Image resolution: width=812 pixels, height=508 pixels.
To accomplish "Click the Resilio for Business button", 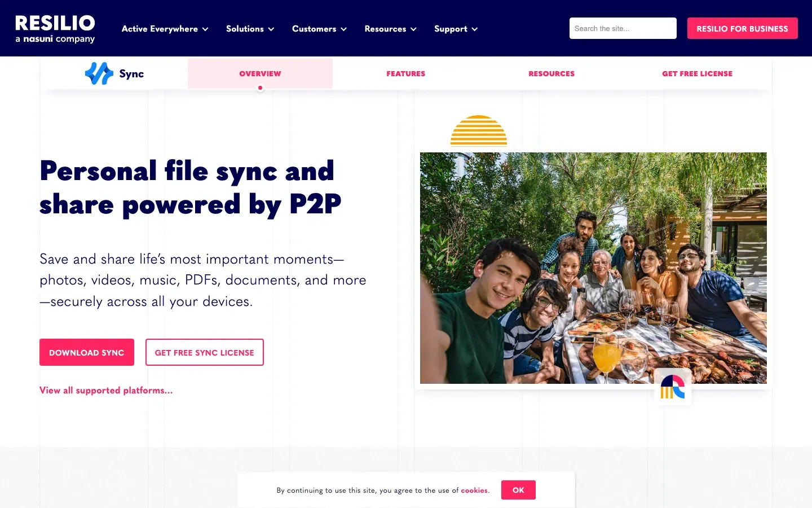I will pos(742,28).
